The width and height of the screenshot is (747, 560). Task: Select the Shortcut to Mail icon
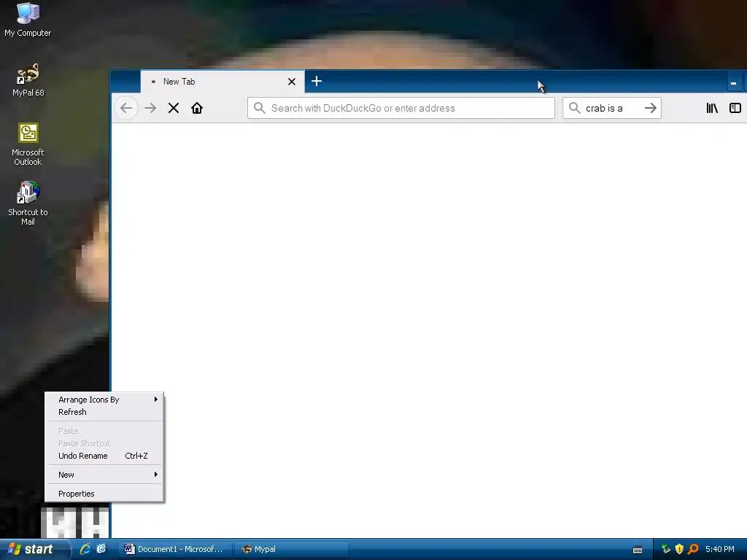click(x=28, y=203)
